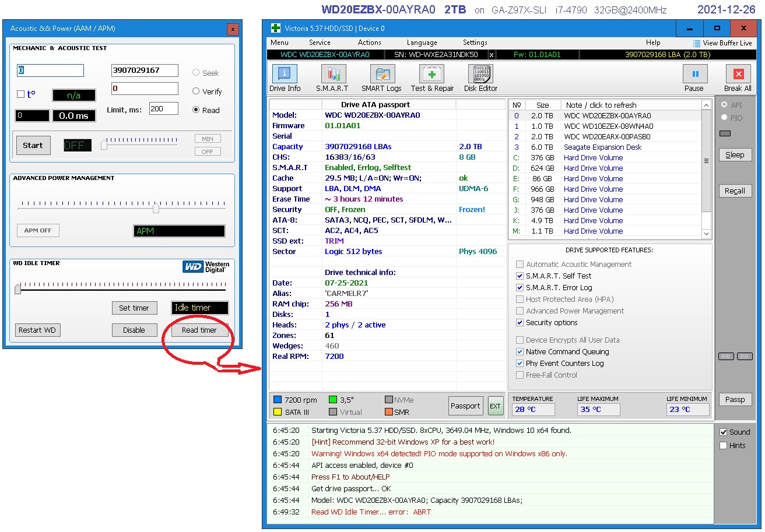Image resolution: width=765 pixels, height=532 pixels.
Task: Select the PIO radio button
Action: pos(724,118)
